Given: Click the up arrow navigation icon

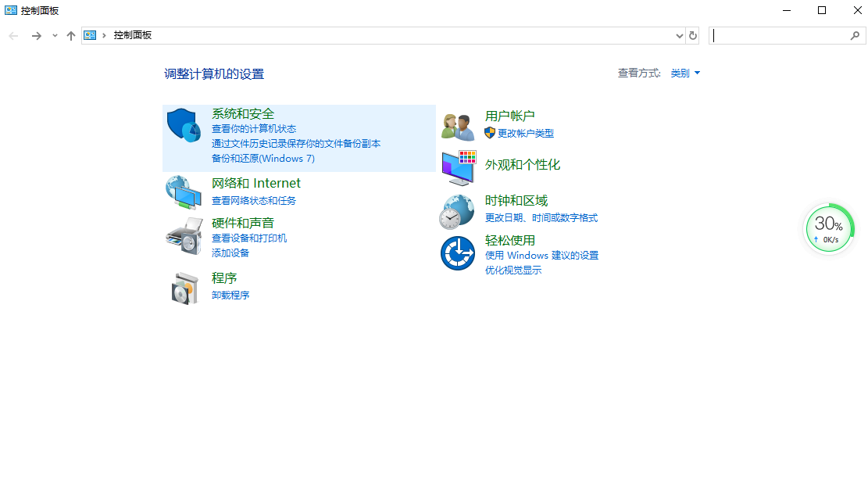Looking at the screenshot, I should [70, 35].
